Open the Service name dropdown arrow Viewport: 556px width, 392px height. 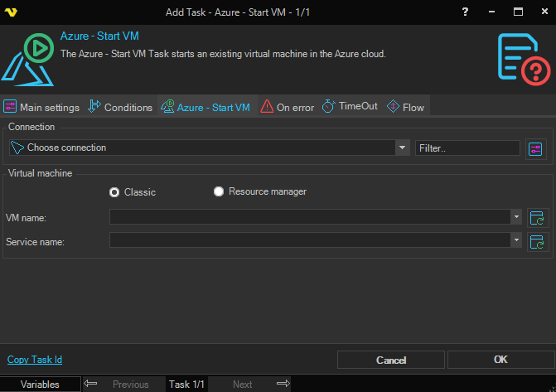(x=516, y=240)
